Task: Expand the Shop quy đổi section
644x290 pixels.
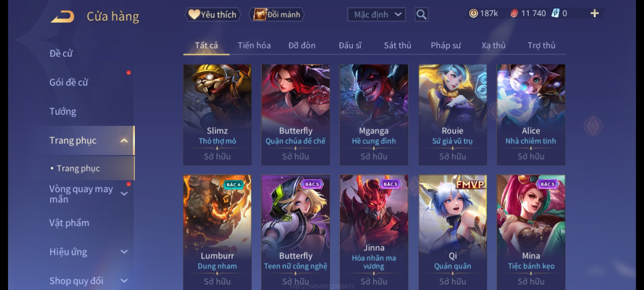Action: [x=124, y=281]
